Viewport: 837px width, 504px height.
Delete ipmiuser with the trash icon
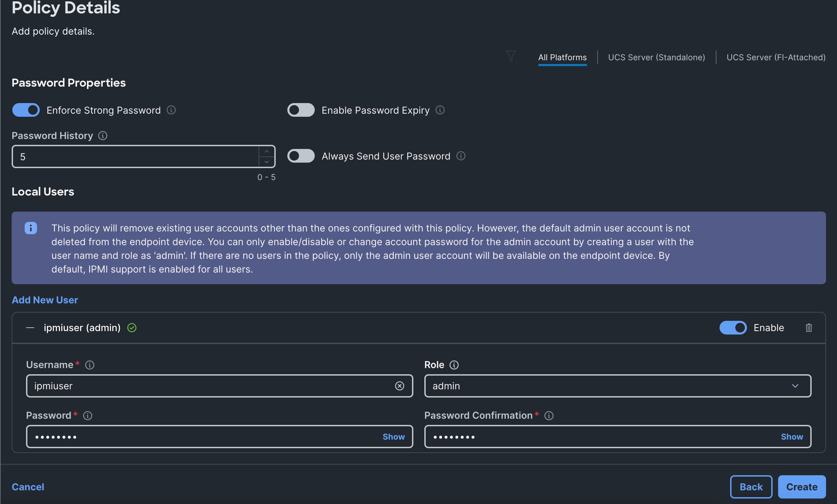[x=809, y=328]
